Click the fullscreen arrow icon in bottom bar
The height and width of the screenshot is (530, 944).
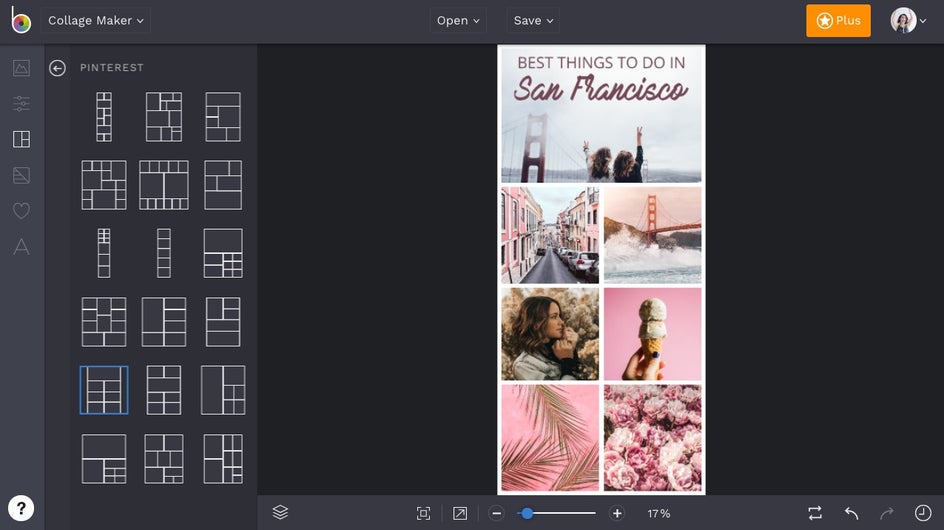pyautogui.click(x=460, y=513)
